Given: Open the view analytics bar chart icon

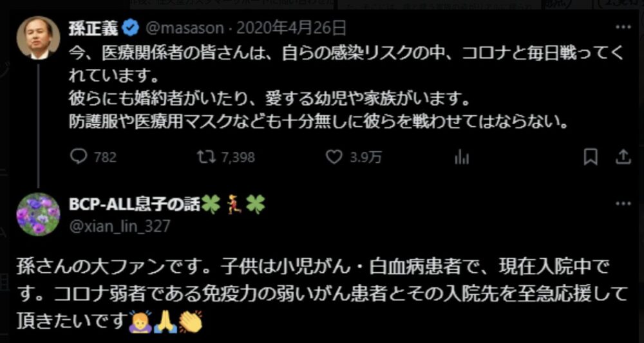Looking at the screenshot, I should 462,158.
